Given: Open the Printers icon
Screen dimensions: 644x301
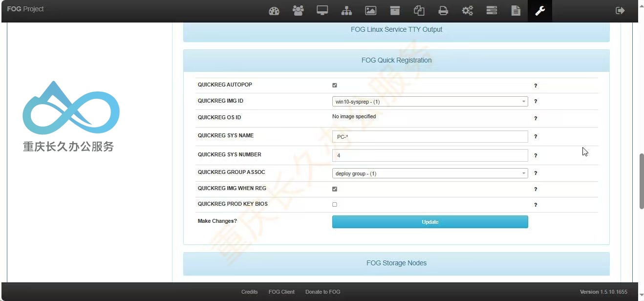Looking at the screenshot, I should 443,11.
